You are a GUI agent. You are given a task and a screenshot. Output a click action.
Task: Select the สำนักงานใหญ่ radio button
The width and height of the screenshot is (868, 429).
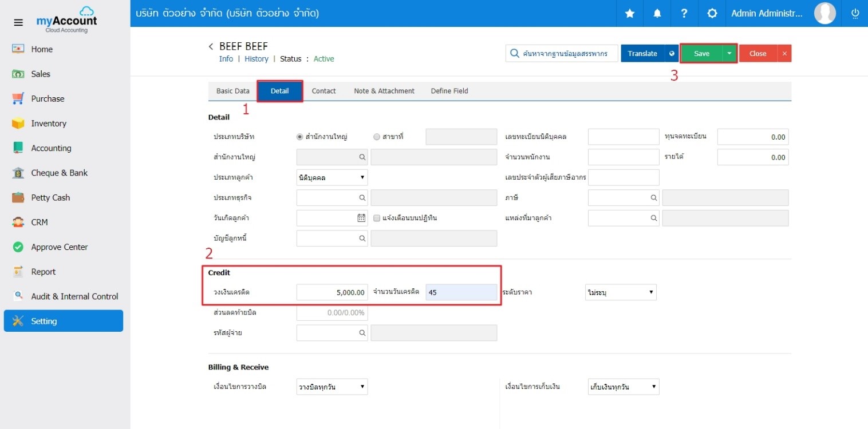[x=299, y=137]
